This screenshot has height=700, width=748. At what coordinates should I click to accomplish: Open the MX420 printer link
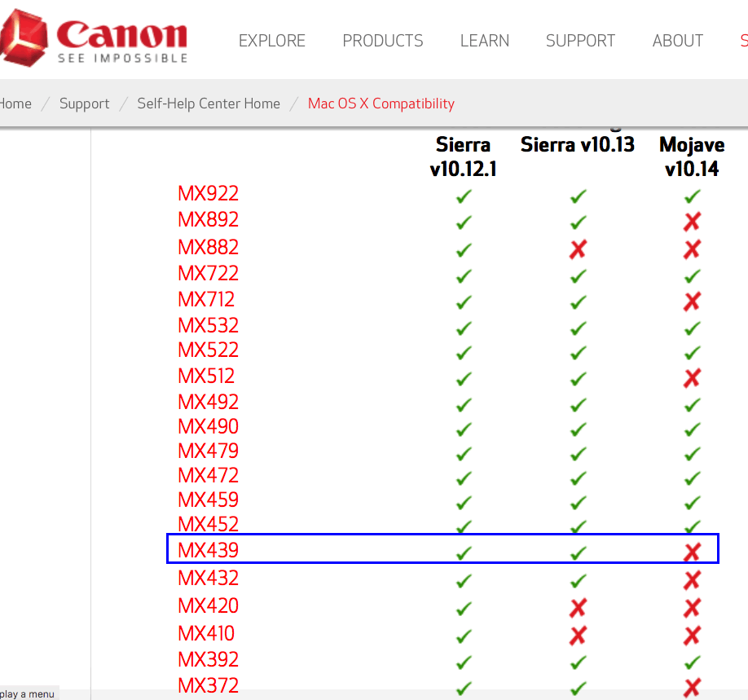[x=208, y=606]
